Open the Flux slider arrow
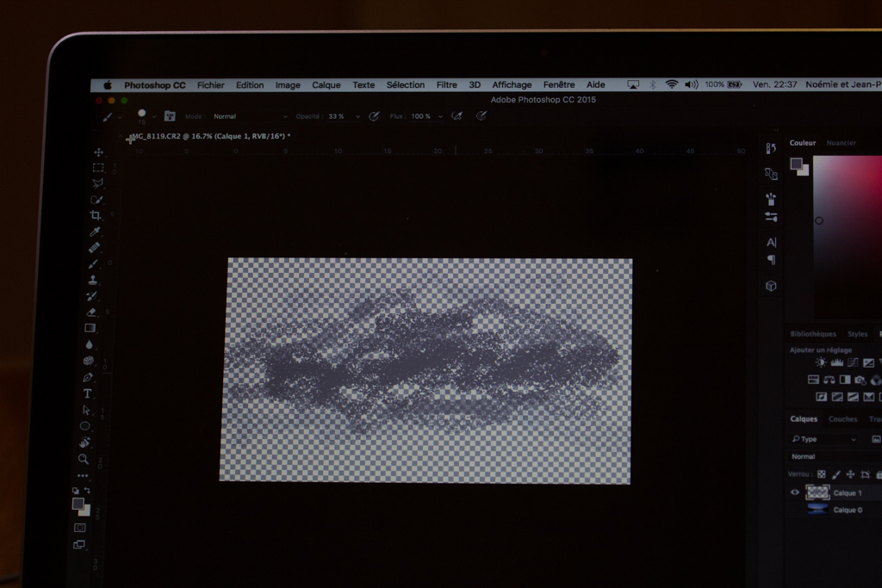 (440, 116)
